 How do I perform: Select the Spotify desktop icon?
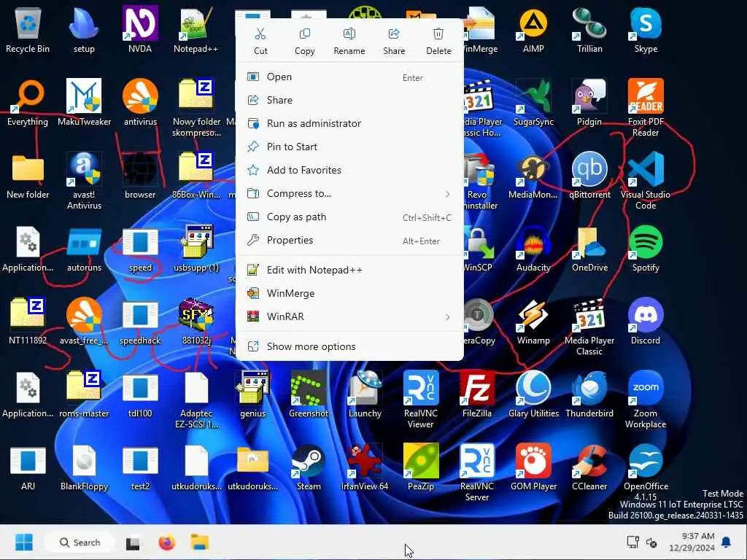coord(646,249)
